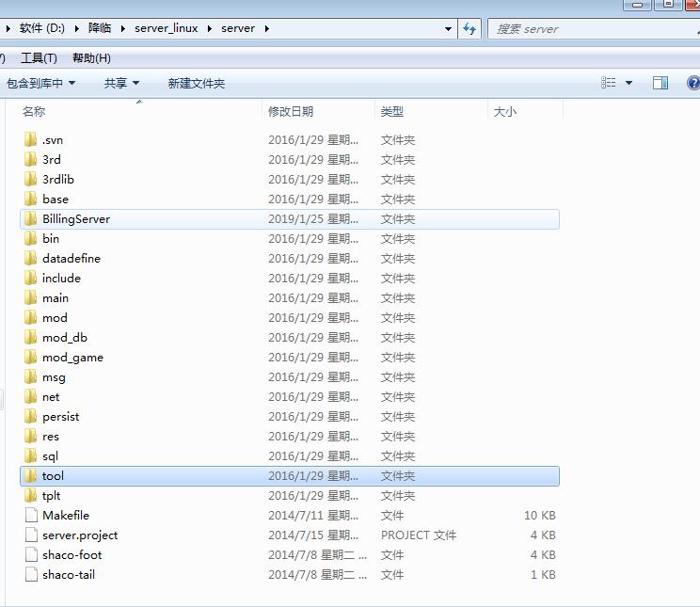Click the refresh button beside address bar
700x607 pixels.
(x=470, y=28)
